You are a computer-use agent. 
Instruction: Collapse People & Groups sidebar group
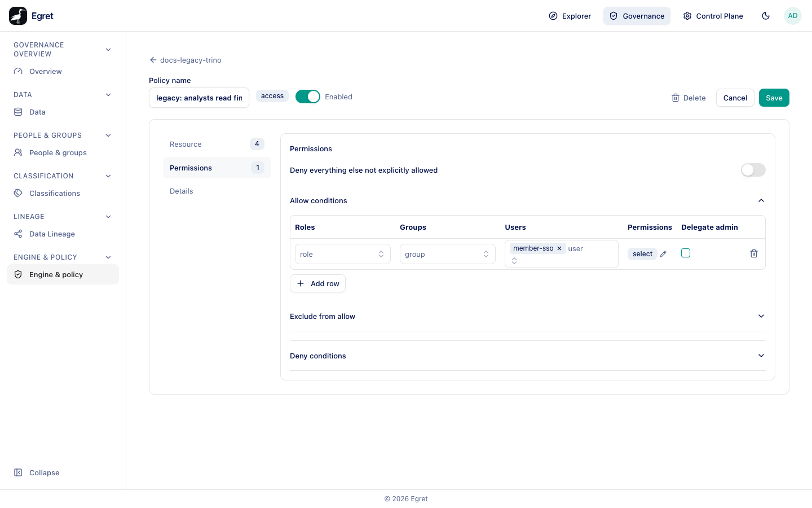[x=108, y=135]
